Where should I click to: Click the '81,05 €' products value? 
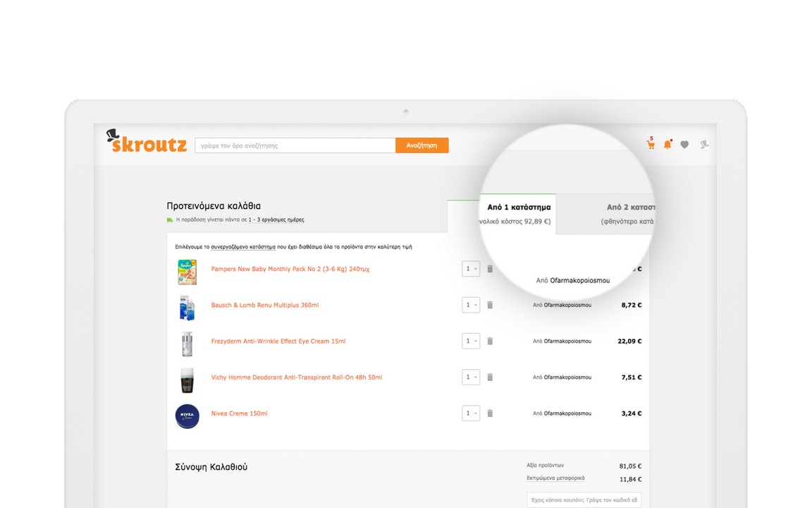click(x=630, y=466)
